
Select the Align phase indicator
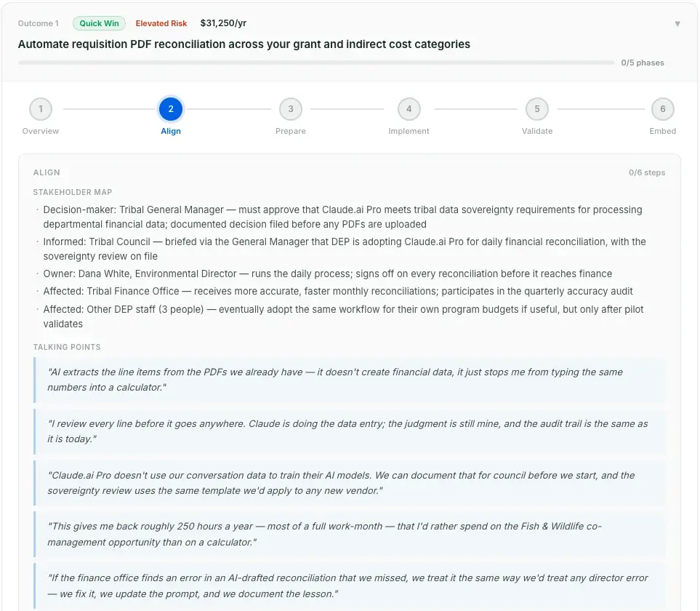[x=171, y=108]
